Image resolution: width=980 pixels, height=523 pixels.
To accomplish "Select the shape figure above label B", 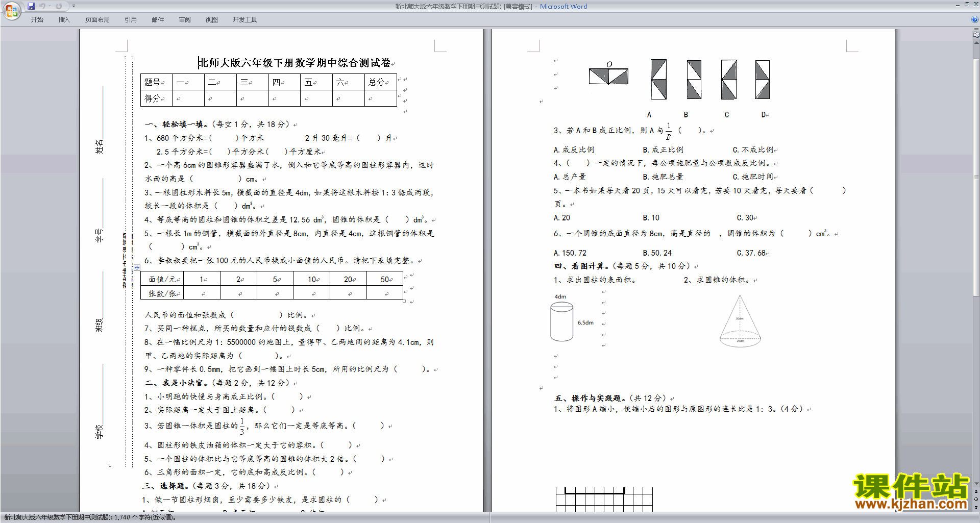I will tap(694, 79).
